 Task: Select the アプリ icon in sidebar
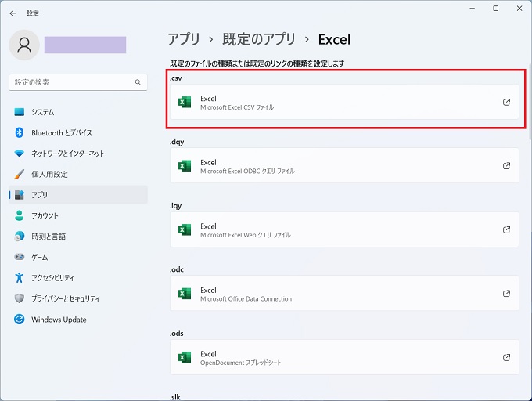coord(20,195)
